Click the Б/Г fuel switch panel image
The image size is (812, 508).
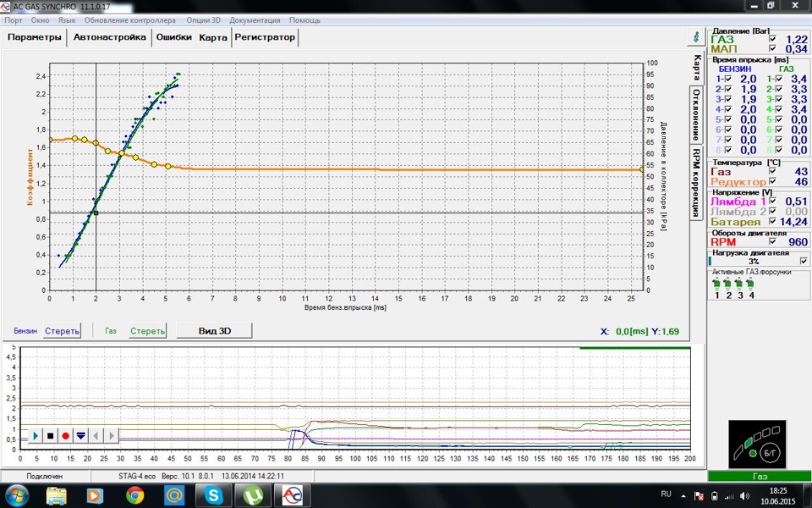[x=757, y=444]
